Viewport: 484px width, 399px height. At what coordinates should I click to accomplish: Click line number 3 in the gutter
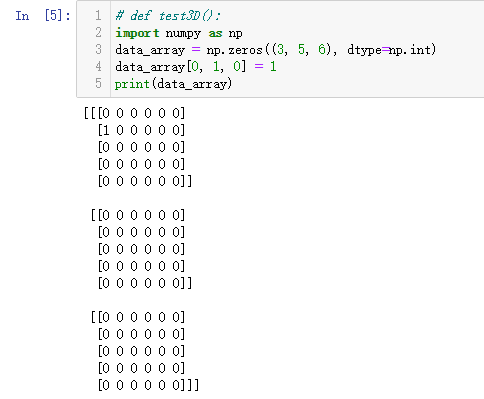[98, 50]
